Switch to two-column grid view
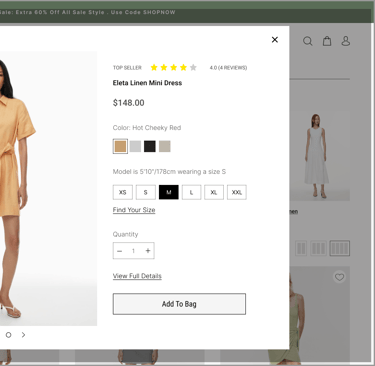 301,248
